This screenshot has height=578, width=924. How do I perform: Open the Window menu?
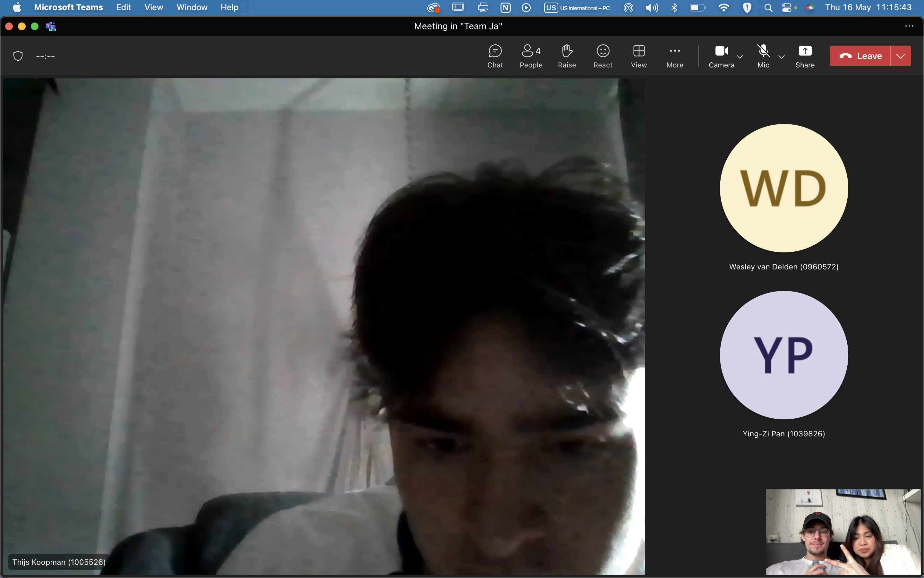point(192,7)
